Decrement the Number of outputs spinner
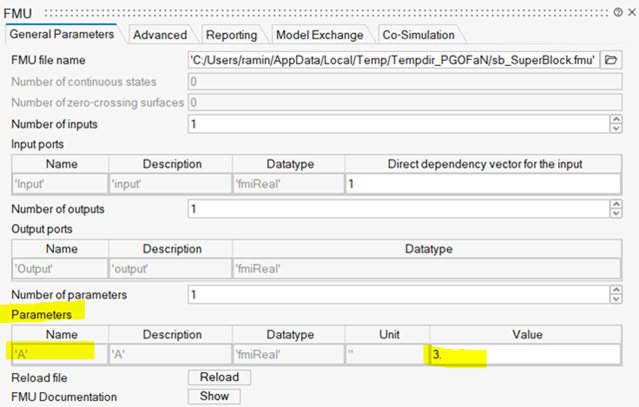The image size is (639, 407). 615,213
